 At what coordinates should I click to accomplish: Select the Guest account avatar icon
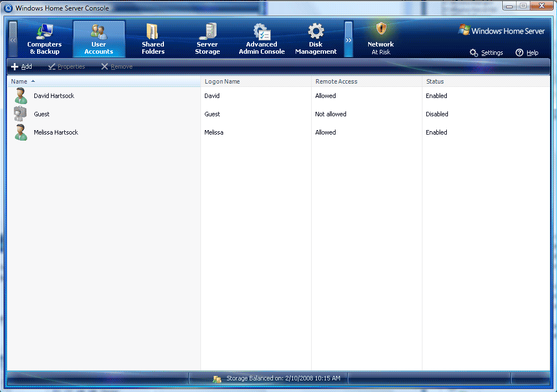tap(20, 114)
